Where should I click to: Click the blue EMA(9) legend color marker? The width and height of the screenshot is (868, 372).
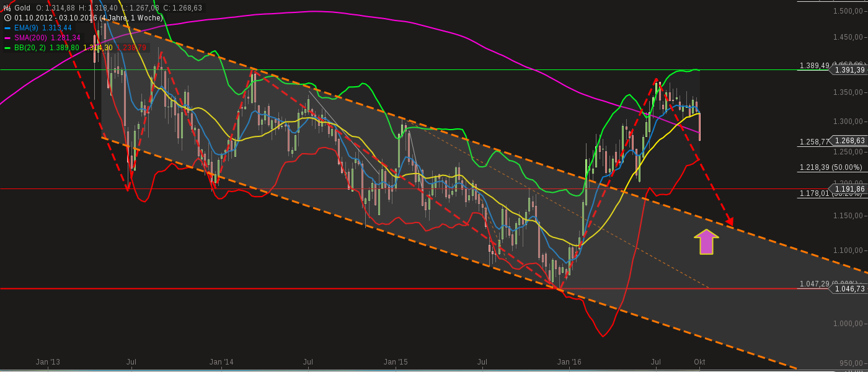coord(7,28)
